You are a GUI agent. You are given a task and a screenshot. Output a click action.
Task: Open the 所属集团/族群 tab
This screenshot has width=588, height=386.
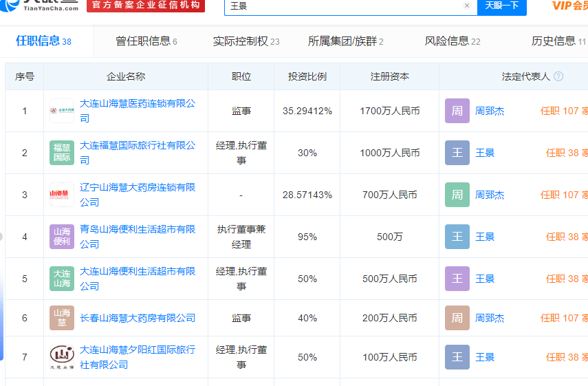(x=345, y=41)
